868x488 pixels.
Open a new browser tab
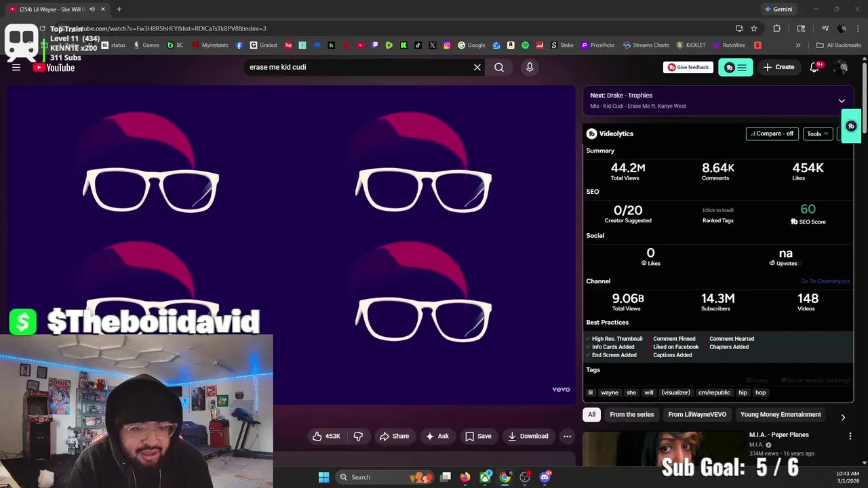(119, 9)
